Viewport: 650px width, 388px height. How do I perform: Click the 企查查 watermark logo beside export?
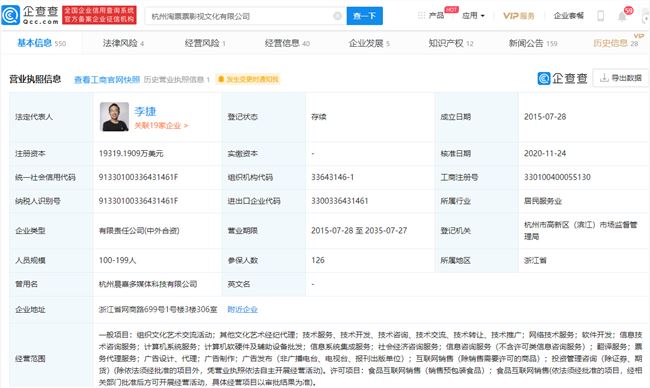[x=563, y=78]
